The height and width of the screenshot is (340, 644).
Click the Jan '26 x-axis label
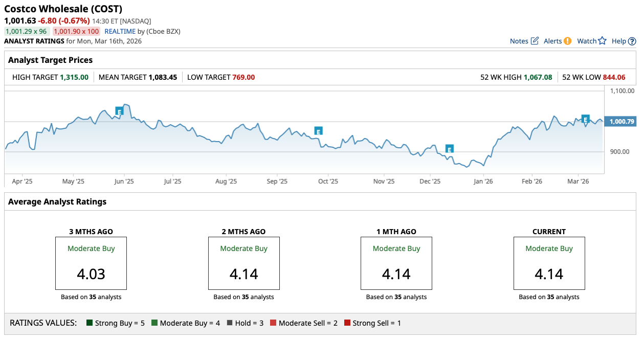click(x=483, y=181)
